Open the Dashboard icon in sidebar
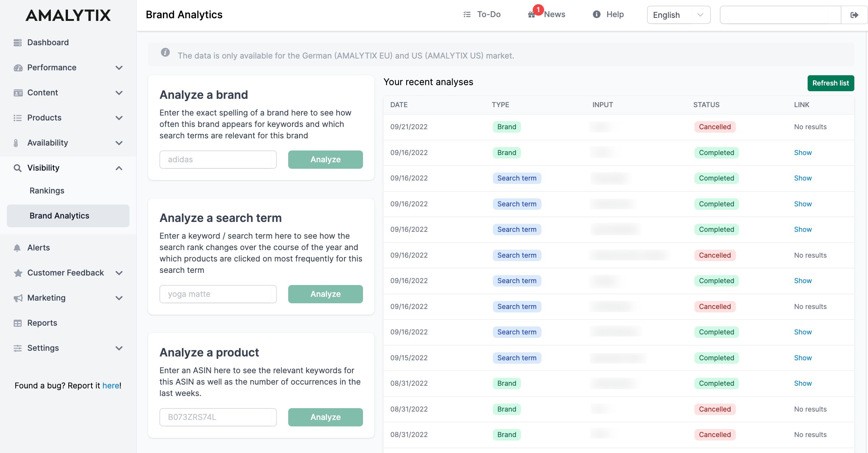The image size is (868, 453). tap(17, 42)
